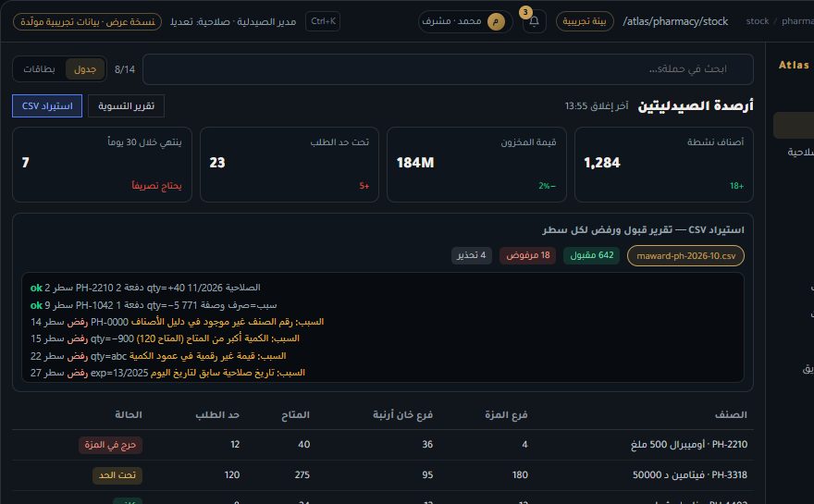Click the user avatar for محمد

(x=496, y=21)
